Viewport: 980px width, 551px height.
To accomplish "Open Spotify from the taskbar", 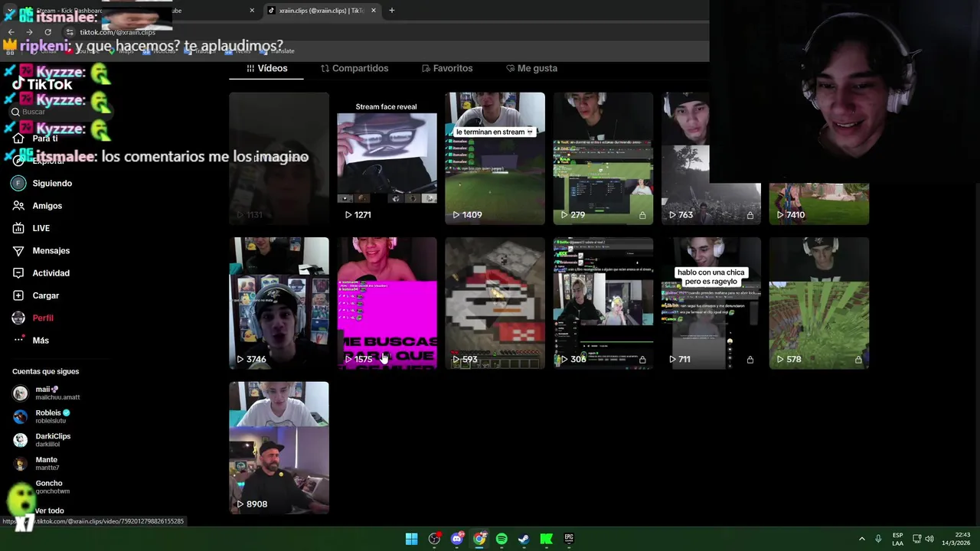I will 501,539.
